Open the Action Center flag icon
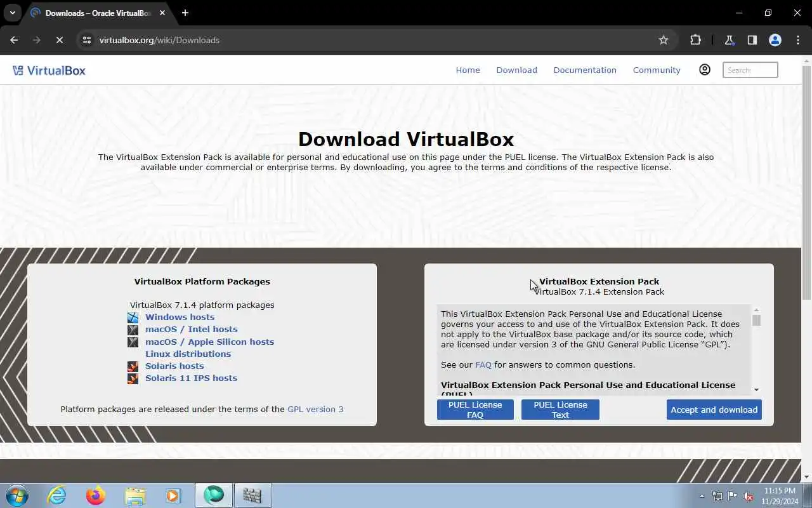Screen dimensions: 812x508 733,496
